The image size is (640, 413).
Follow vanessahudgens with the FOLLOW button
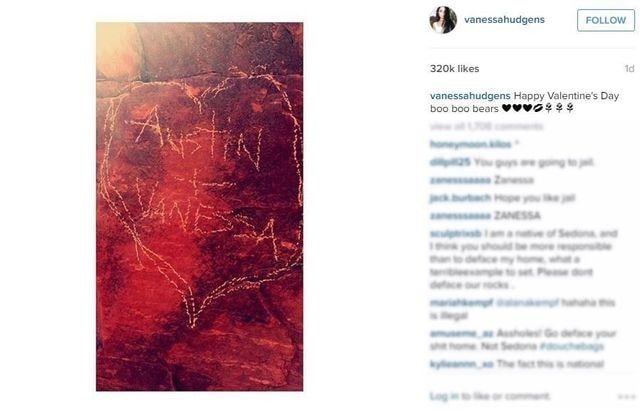tap(606, 20)
